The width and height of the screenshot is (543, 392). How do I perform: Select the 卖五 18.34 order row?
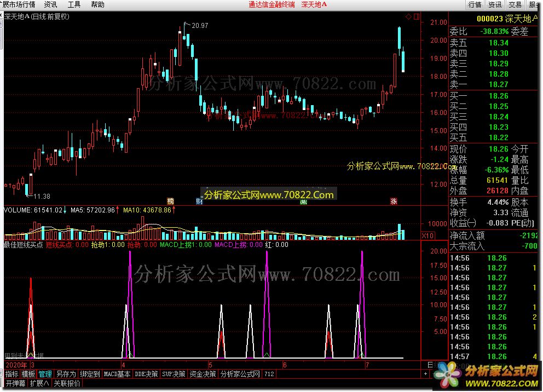(494, 43)
